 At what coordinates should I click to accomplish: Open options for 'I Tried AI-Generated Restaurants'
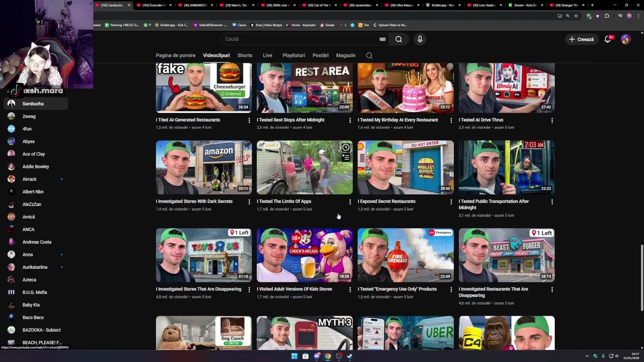(x=249, y=120)
